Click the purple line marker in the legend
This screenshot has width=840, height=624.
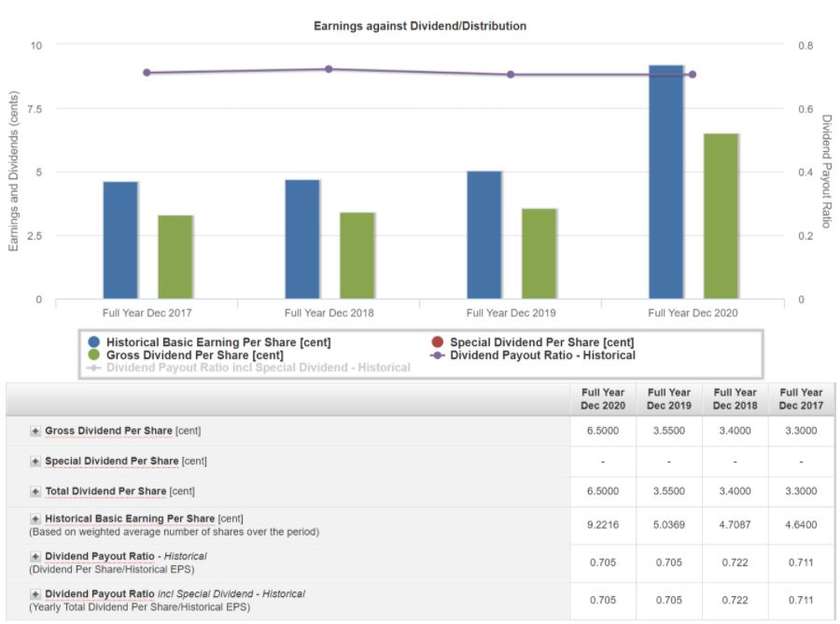pos(438,355)
